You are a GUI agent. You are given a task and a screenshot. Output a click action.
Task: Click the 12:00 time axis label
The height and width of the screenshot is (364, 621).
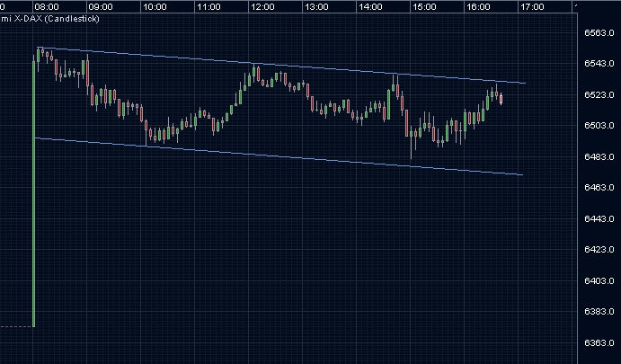262,6
